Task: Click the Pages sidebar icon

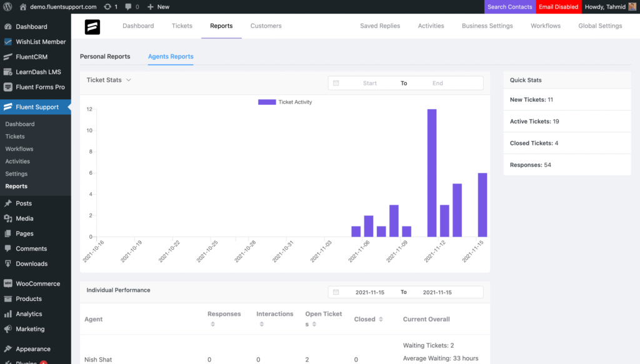Action: [7, 233]
